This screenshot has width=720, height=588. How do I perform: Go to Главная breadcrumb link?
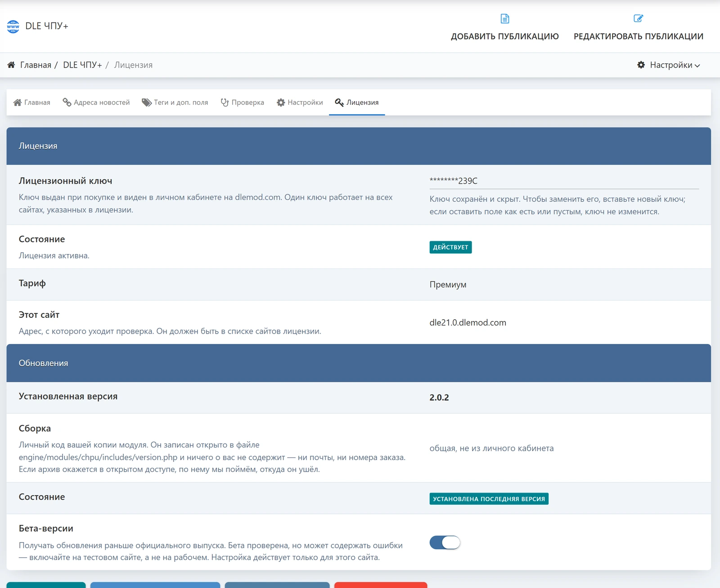coord(36,65)
